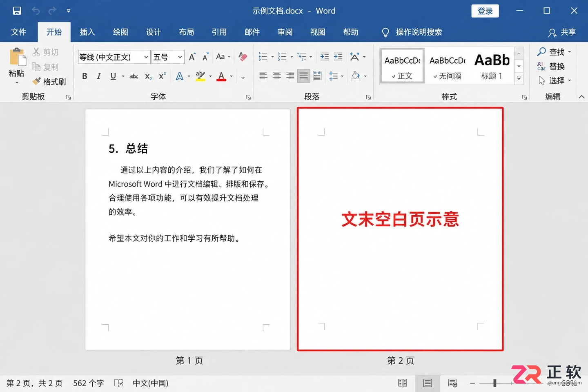The height and width of the screenshot is (392, 588).
Task: Open the 布局 ribbon tab
Action: click(186, 32)
